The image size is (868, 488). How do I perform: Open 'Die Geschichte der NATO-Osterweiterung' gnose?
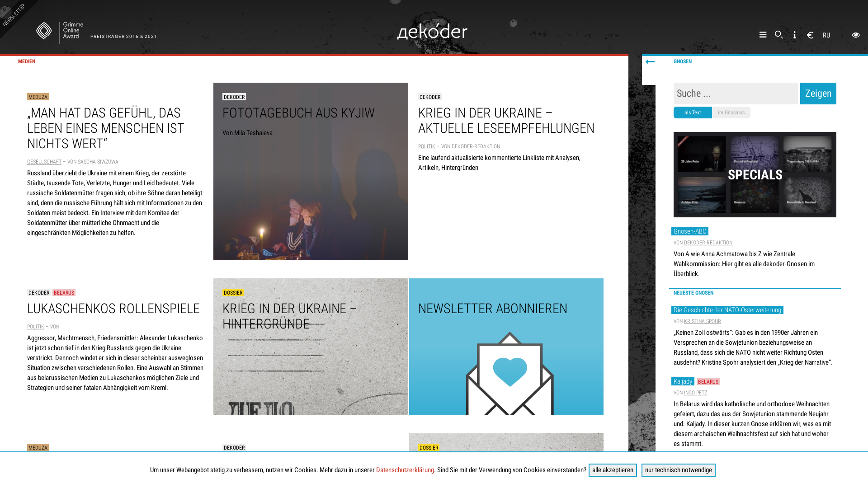[x=727, y=310]
